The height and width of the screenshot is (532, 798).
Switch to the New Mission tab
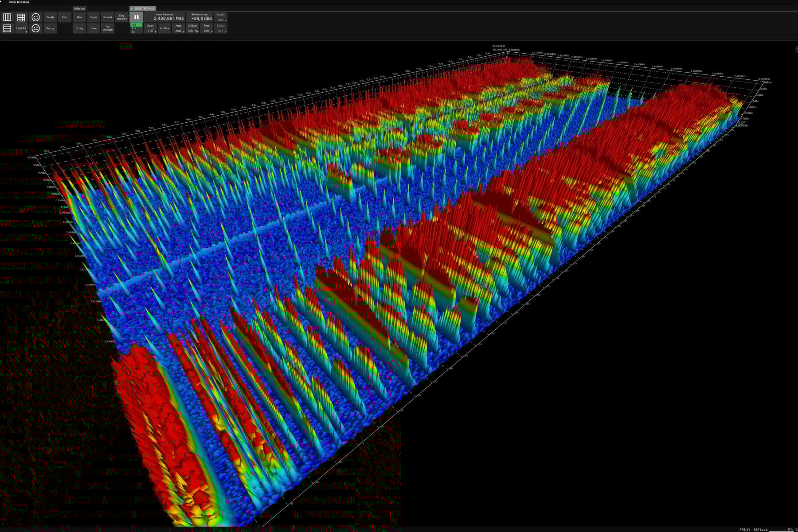pyautogui.click(x=20, y=2)
